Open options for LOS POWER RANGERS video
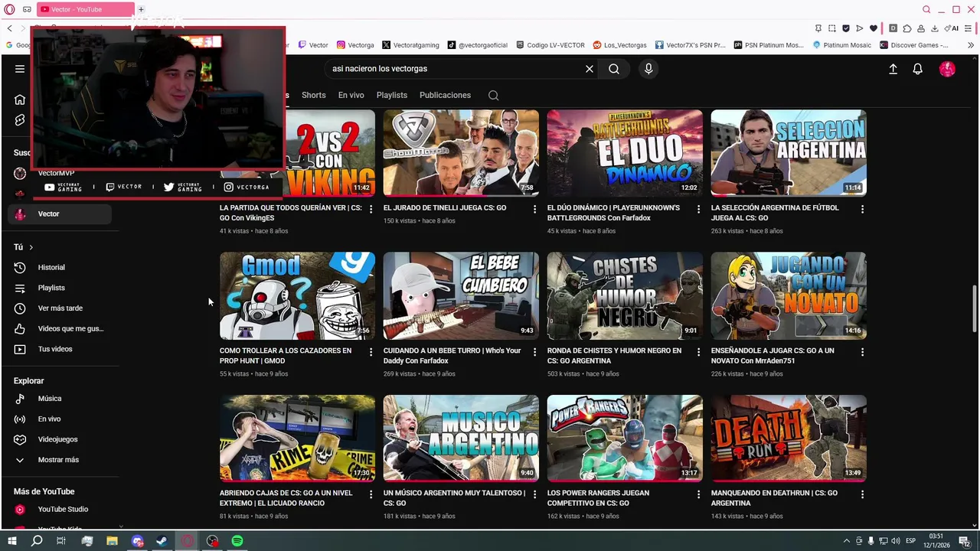 (698, 494)
